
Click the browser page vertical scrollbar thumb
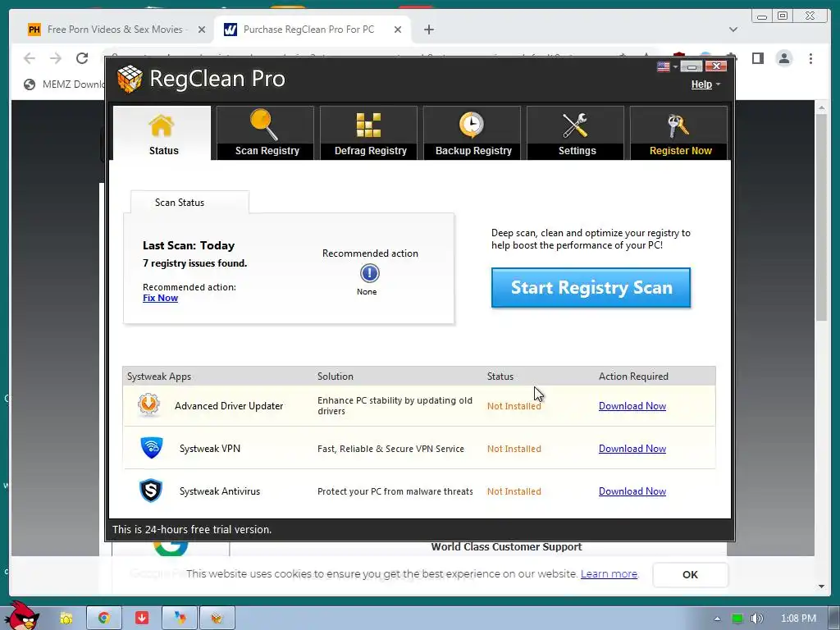click(821, 217)
